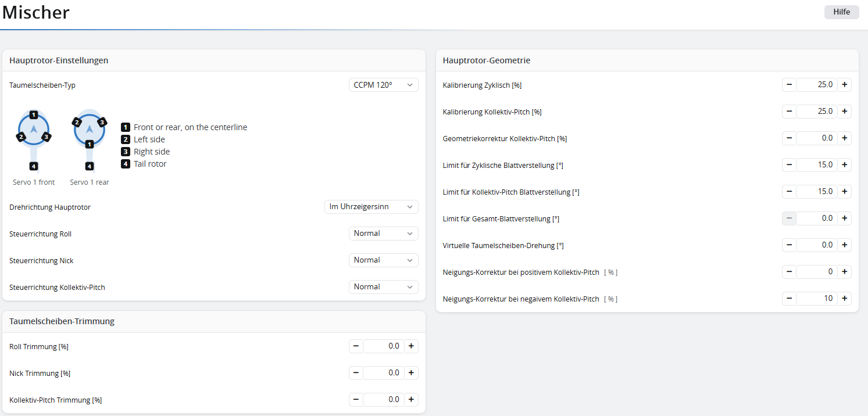Increase Kollektiv-Pitch Trimmung value
Screen dimensions: 868x416
pos(411,400)
